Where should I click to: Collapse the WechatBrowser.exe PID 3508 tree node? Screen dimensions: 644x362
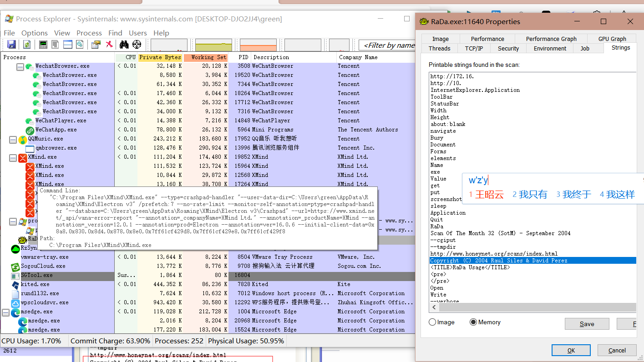tap(20, 67)
